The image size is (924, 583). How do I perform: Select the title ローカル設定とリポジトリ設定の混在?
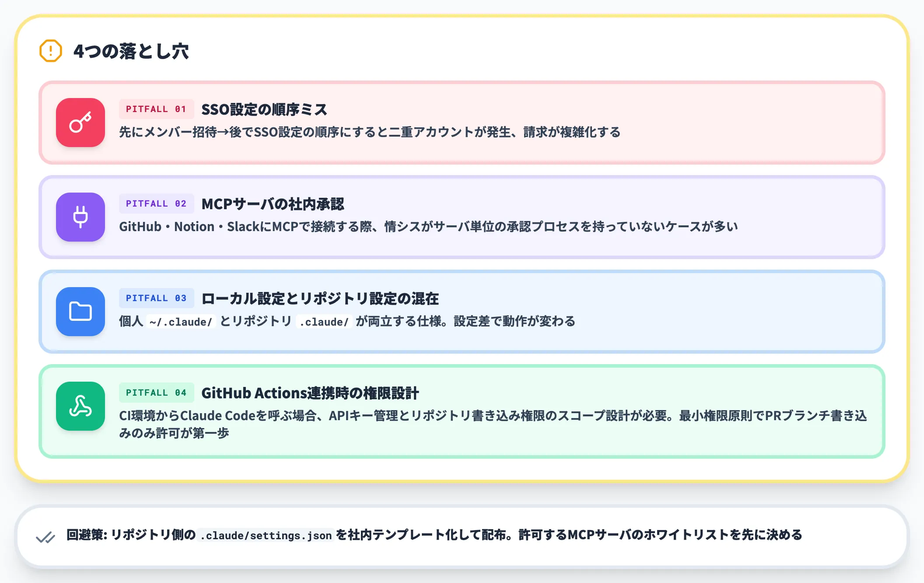click(x=320, y=299)
